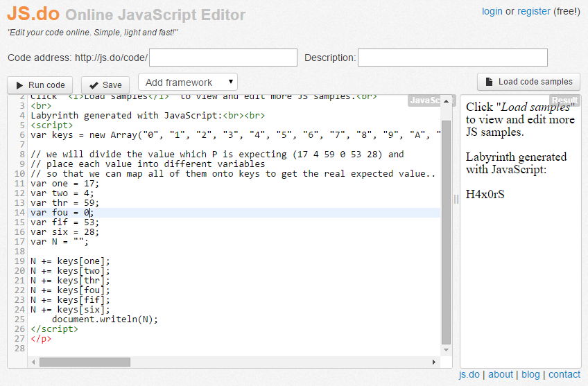
Task: Focus the Code address input field
Action: (x=223, y=58)
